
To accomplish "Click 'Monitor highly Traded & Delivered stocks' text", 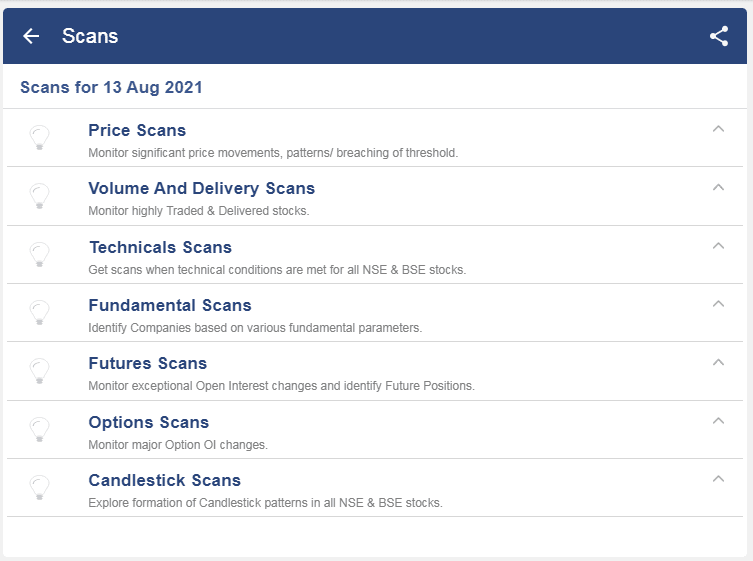I will click(x=199, y=211).
